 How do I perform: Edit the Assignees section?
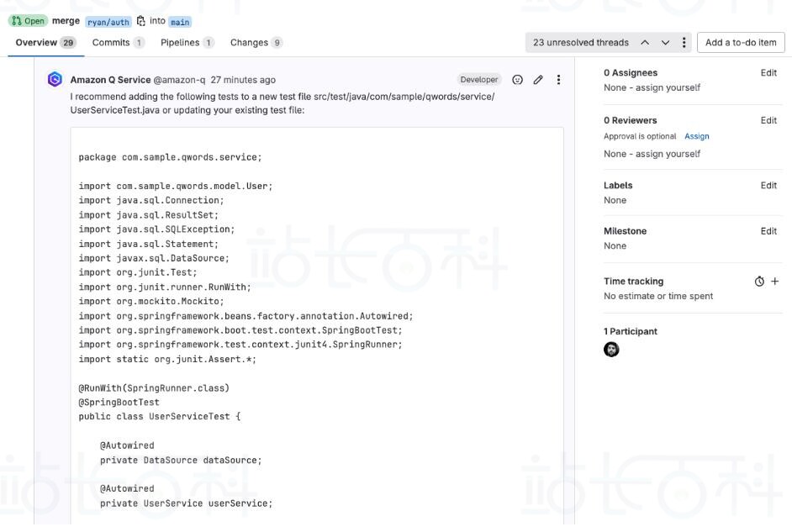tap(768, 73)
